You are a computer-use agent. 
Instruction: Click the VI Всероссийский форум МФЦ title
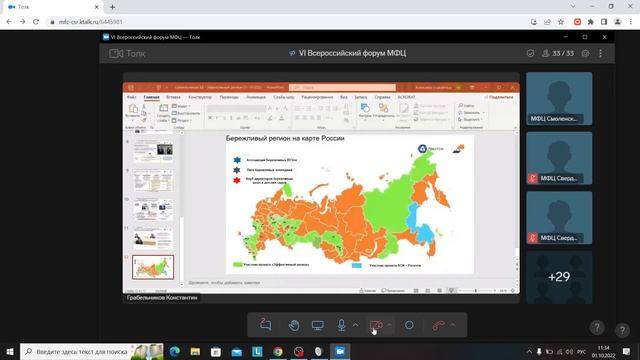[352, 53]
